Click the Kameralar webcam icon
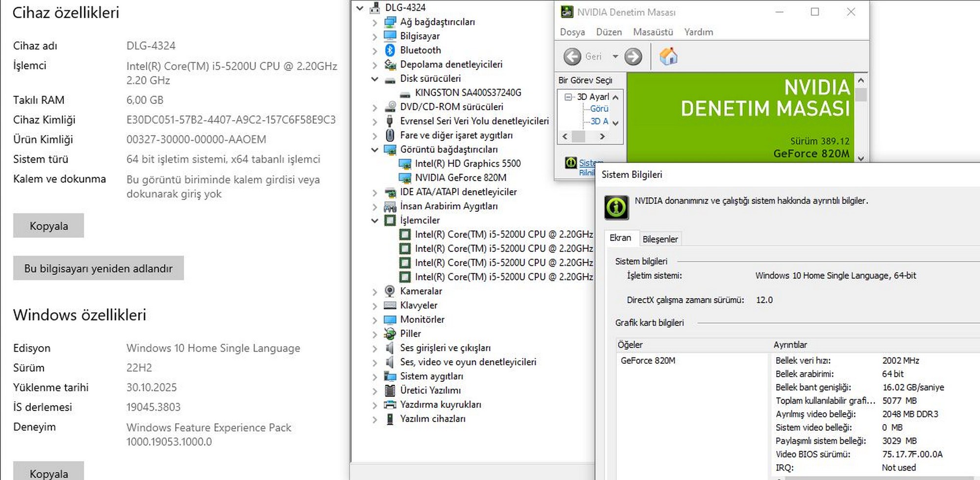The height and width of the screenshot is (480, 980). 390,291
